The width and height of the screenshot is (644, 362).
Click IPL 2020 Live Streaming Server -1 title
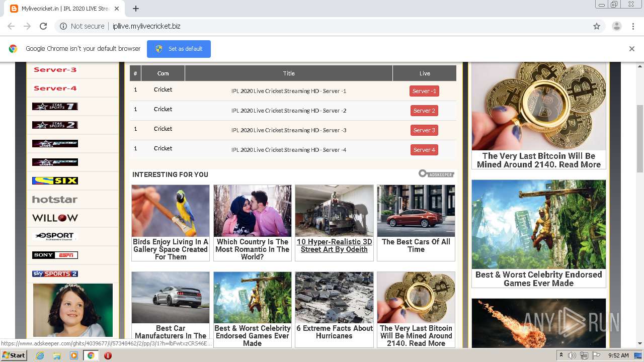(289, 91)
